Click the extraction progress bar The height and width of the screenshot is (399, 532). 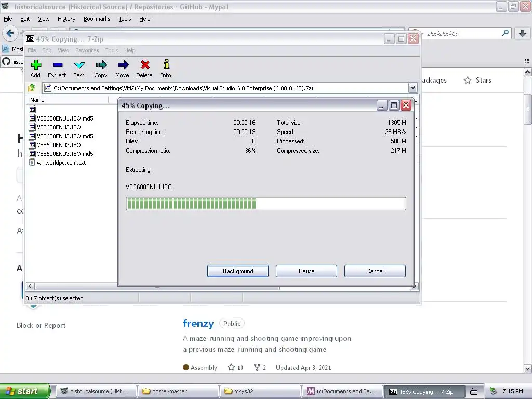[x=265, y=204]
